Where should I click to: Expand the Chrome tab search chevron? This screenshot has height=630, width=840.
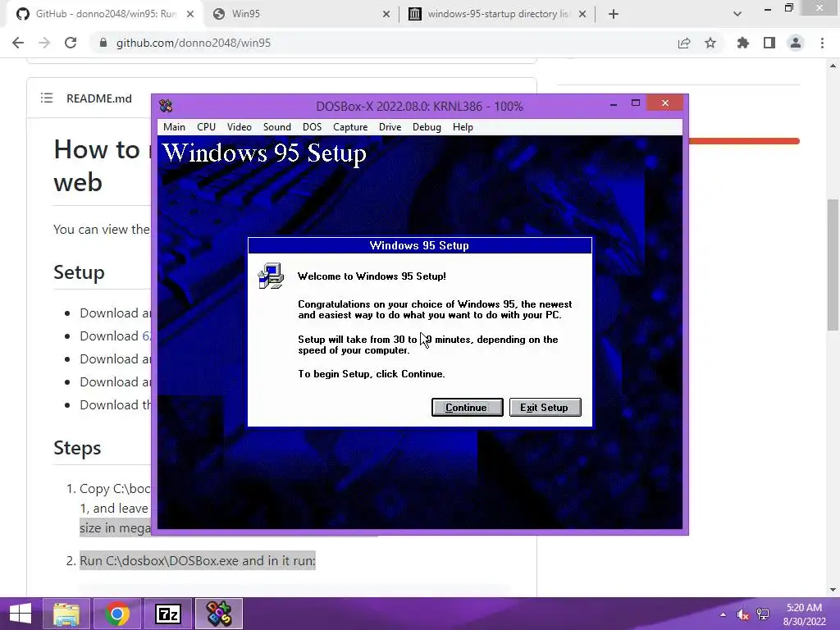tap(737, 14)
